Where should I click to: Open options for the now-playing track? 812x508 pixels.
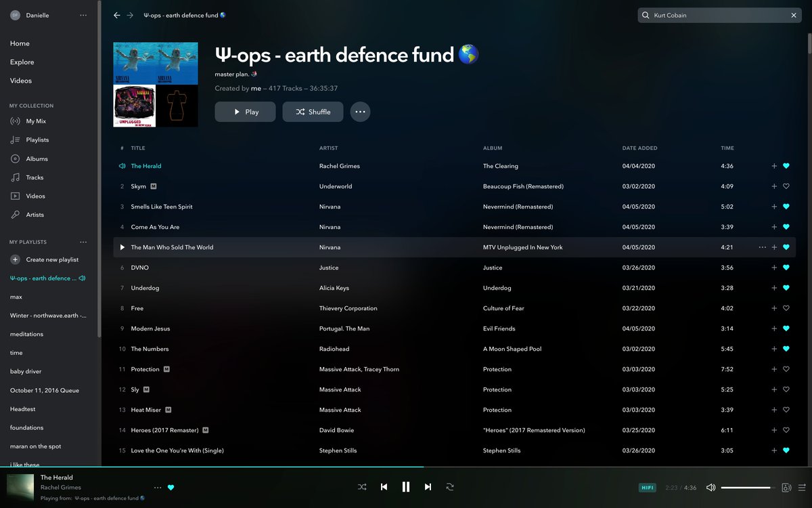(158, 488)
